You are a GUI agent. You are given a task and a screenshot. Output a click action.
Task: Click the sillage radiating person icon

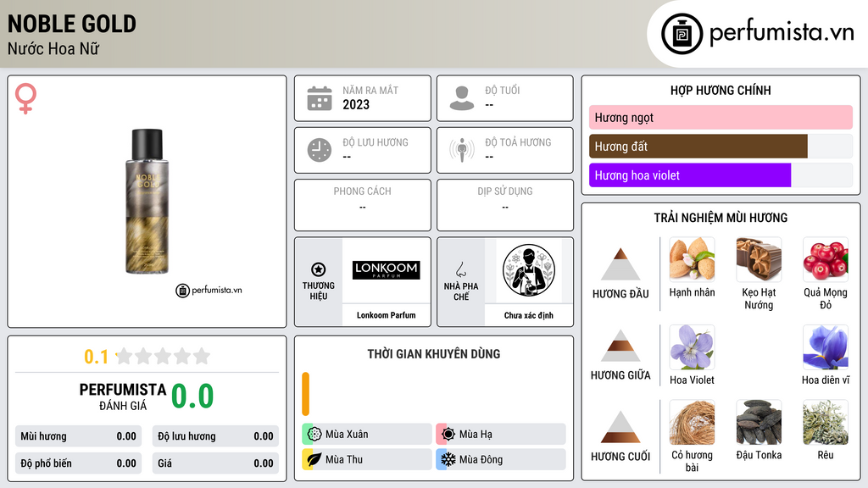462,150
